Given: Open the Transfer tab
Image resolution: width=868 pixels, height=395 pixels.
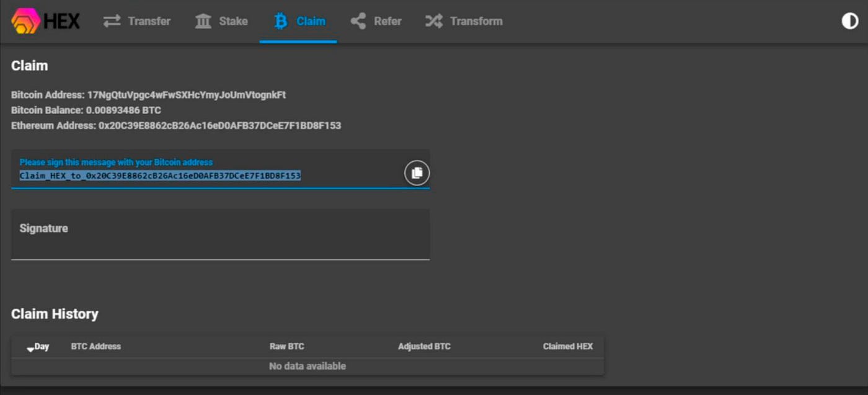Looking at the screenshot, I should coord(136,21).
